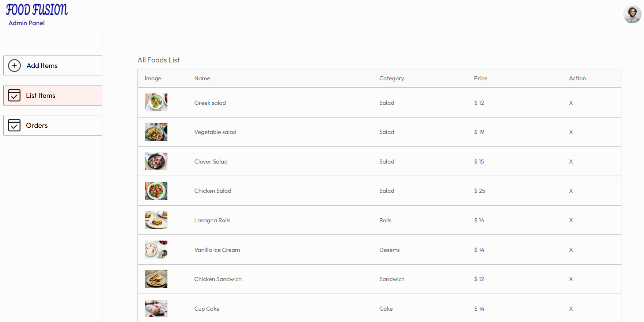Screen dimensions: 644x322
Task: Delete the Cup Cake item
Action: 571,309
